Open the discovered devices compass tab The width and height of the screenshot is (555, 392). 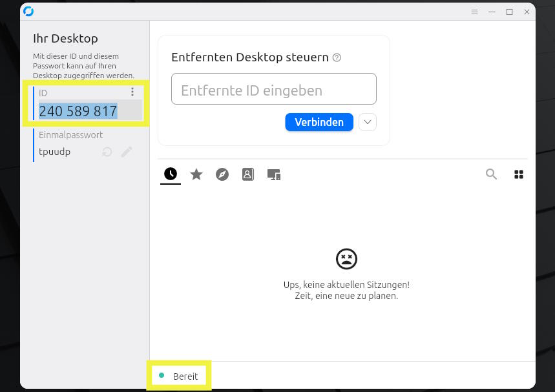(222, 174)
